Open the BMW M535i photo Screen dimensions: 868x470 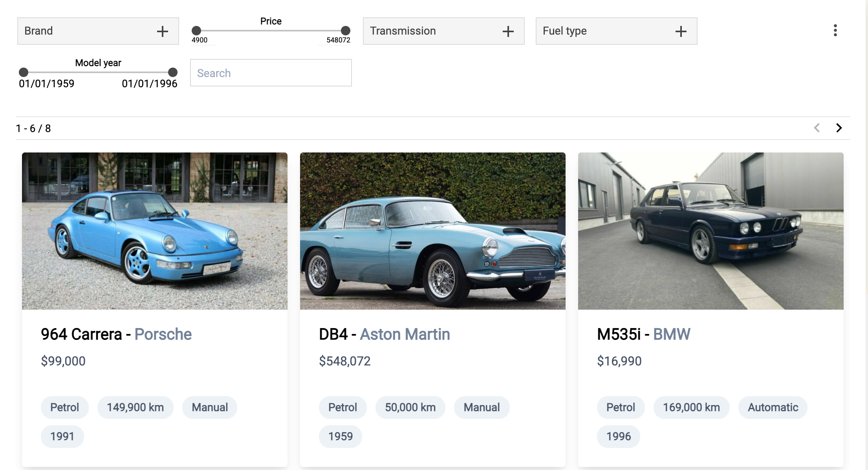coord(711,231)
